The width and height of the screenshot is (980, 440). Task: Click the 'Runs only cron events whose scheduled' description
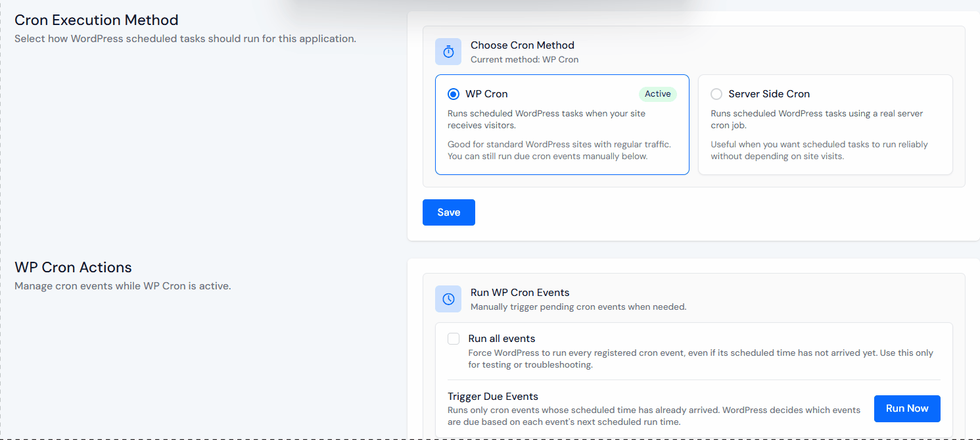(x=654, y=416)
